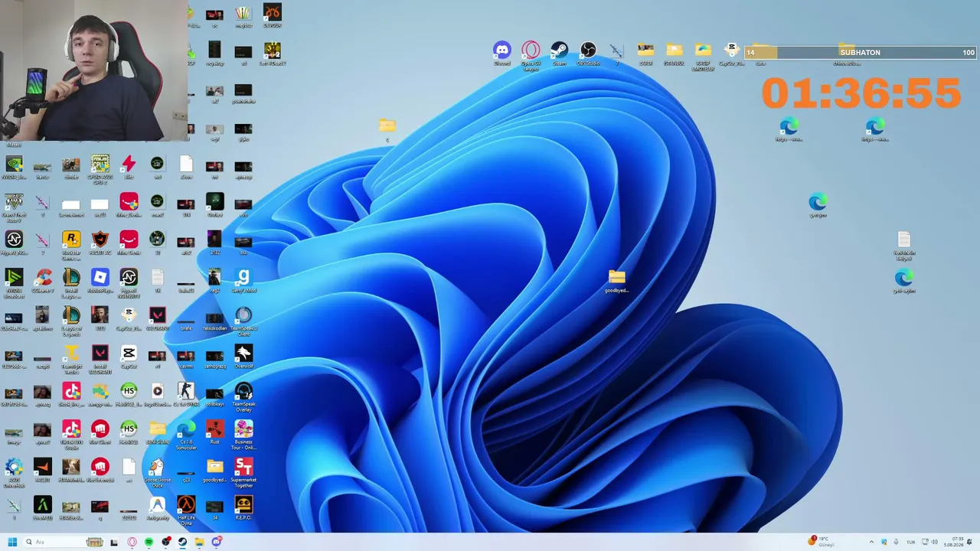Select the FiveM shortcut icon

(43, 508)
